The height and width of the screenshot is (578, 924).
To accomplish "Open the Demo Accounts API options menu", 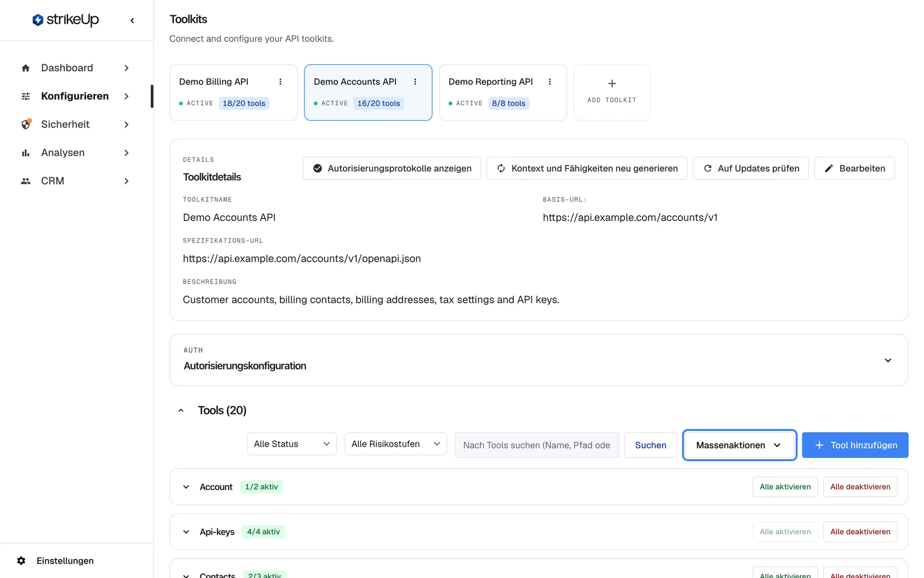I will point(415,82).
